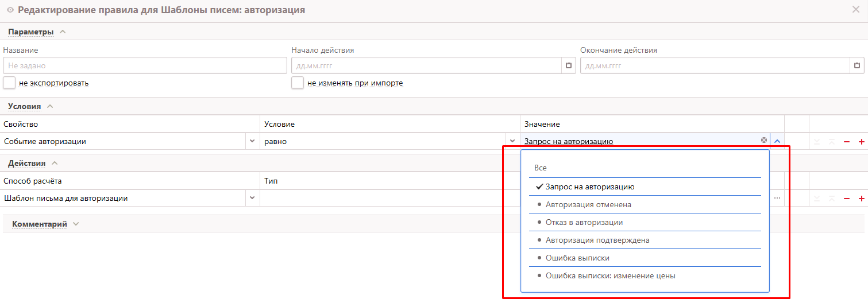Open calendar for Начало действия

pos(569,66)
